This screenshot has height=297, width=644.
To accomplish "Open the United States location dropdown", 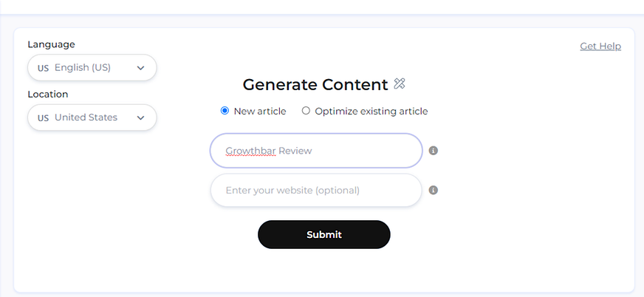I will pyautogui.click(x=92, y=117).
